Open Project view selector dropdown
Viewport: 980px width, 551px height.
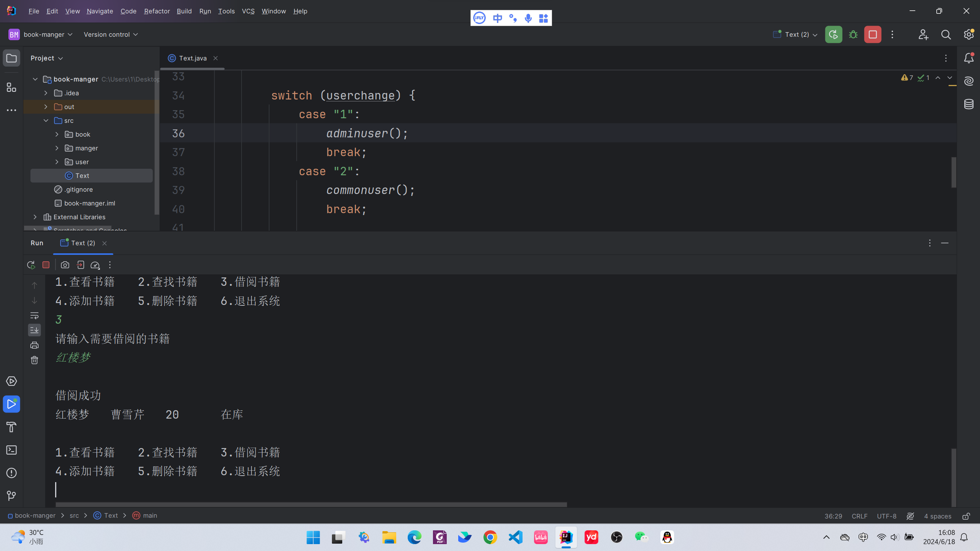(47, 58)
